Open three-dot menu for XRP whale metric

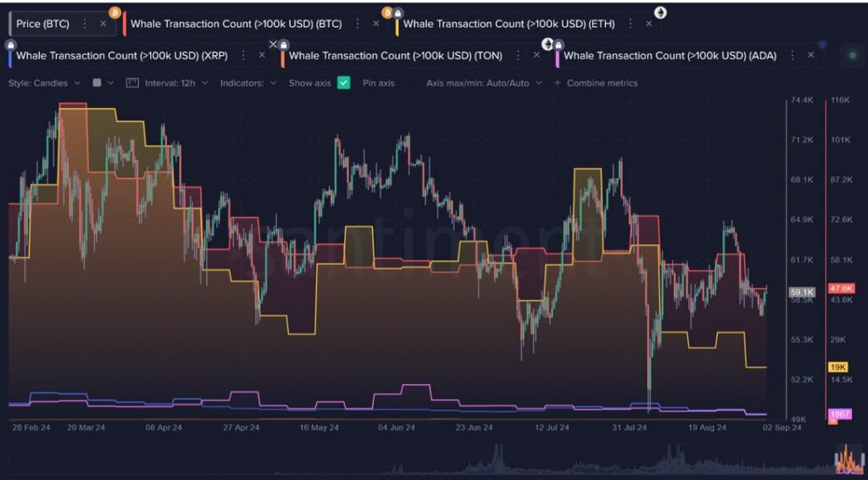point(244,55)
